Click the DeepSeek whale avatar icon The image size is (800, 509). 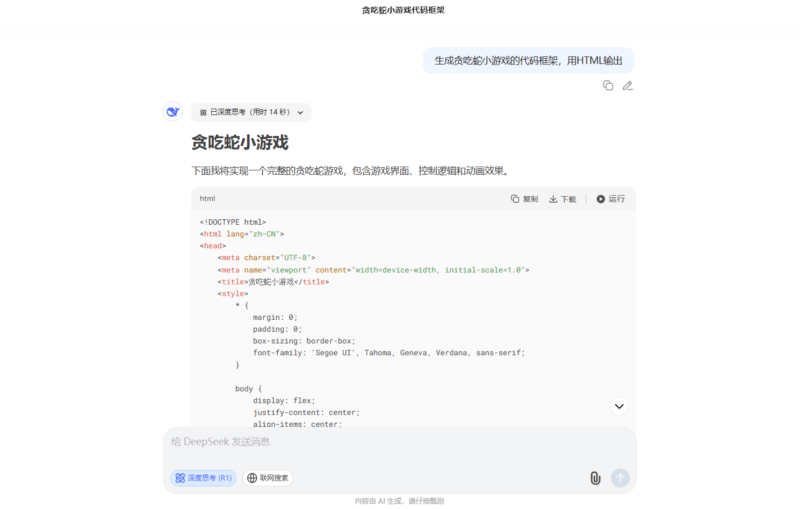coord(173,112)
